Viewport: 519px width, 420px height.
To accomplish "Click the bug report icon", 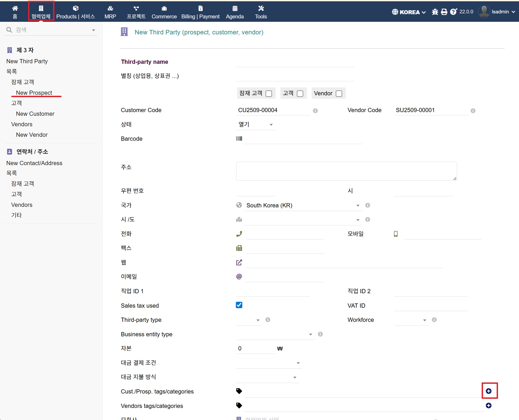I will click(x=435, y=12).
